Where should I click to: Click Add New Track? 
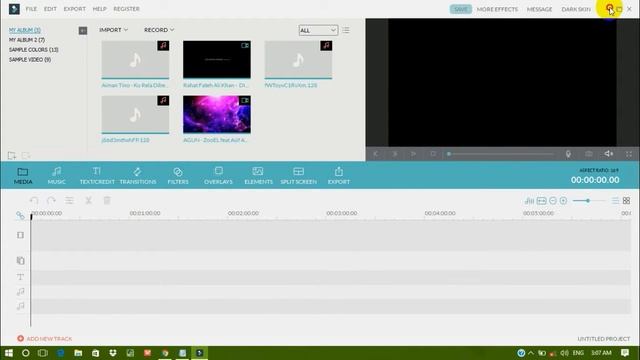pos(44,338)
